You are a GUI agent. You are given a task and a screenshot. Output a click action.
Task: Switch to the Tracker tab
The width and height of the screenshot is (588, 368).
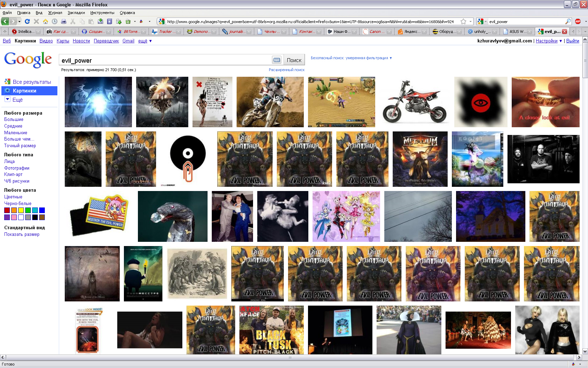tap(166, 32)
